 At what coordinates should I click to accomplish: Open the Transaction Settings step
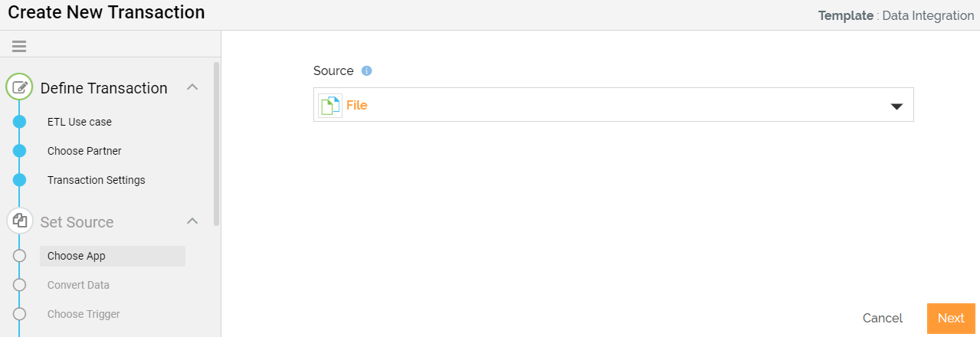pyautogui.click(x=97, y=180)
